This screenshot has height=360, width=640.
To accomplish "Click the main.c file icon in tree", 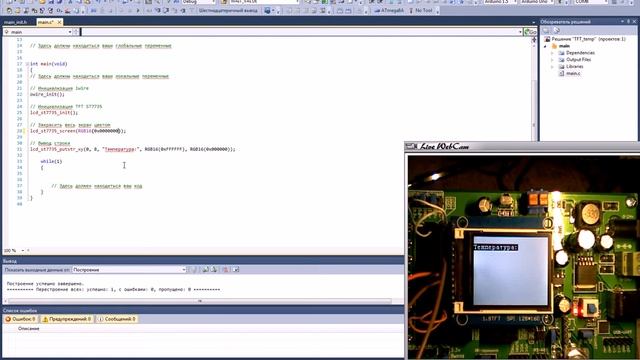I will pyautogui.click(x=561, y=73).
